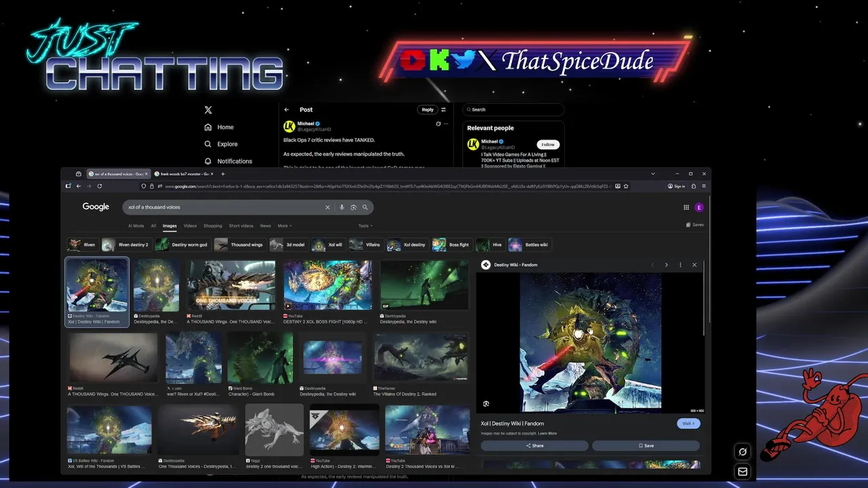
Task: Open Learn More copyright link
Action: point(548,433)
